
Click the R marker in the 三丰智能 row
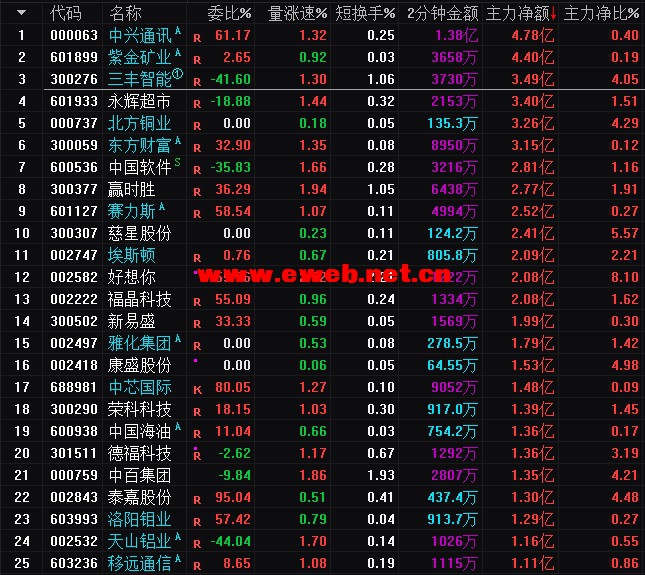(197, 82)
